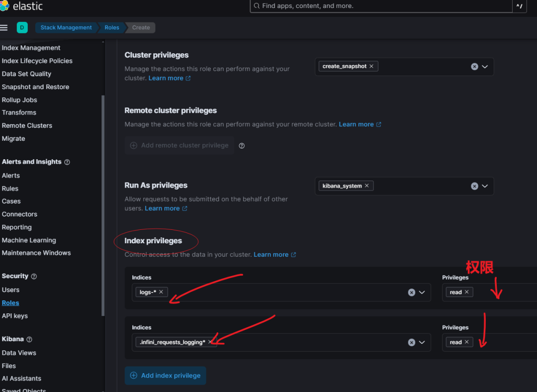The height and width of the screenshot is (392, 537).
Task: Open Run As privileges Learn more link
Action: point(166,208)
